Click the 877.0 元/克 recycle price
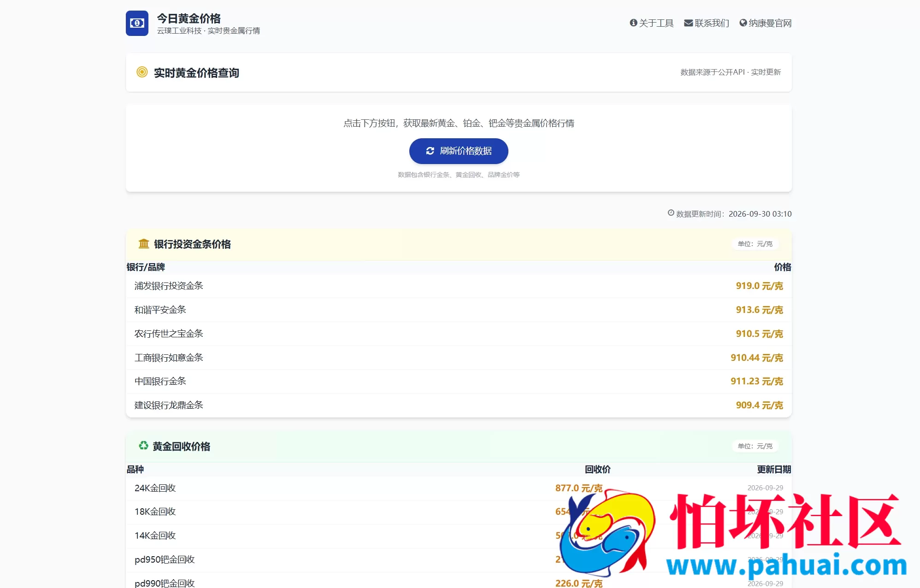920x588 pixels. 578,488
